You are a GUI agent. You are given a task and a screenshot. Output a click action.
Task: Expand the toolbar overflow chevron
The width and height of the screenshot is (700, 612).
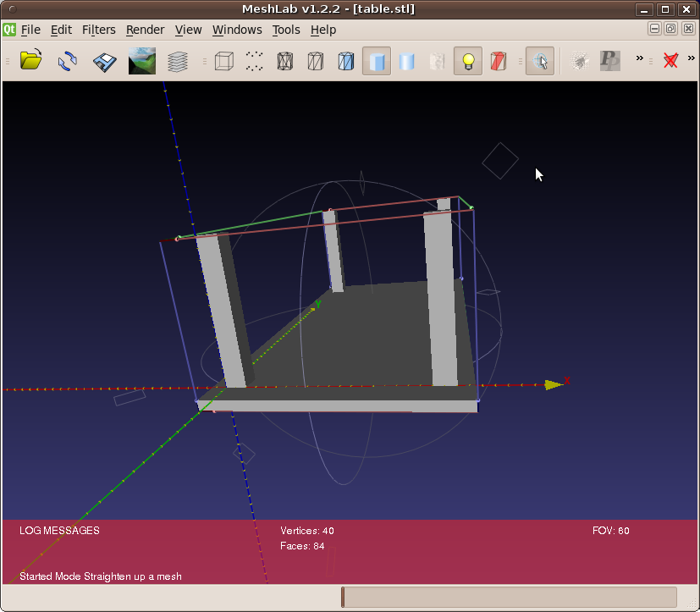click(640, 59)
